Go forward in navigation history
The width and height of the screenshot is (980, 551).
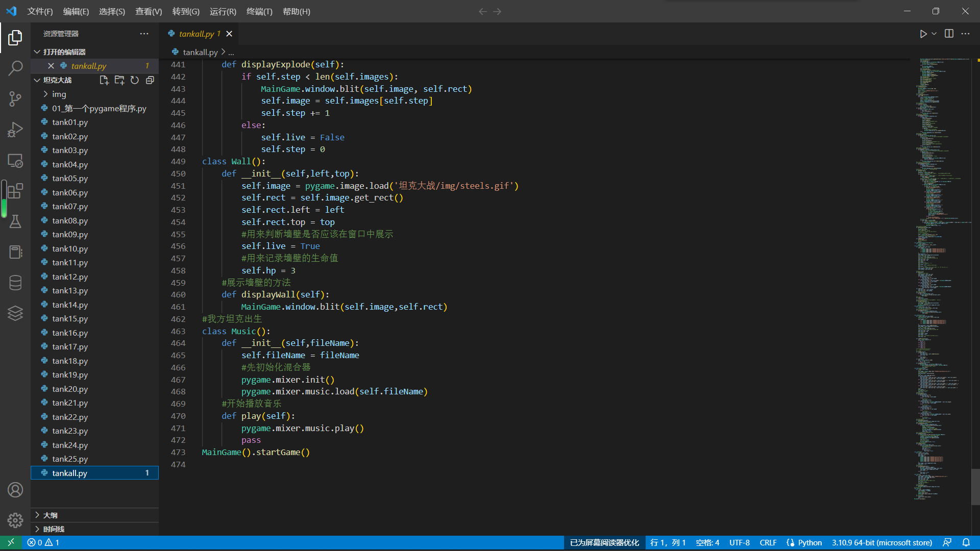tap(497, 11)
